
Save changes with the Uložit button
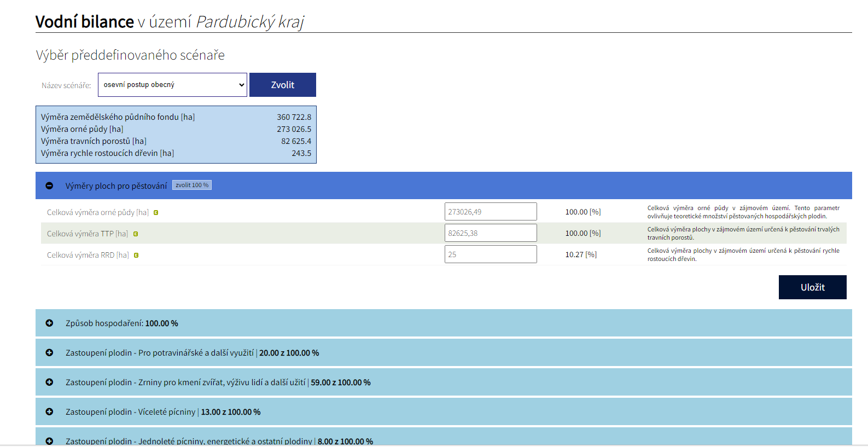point(812,287)
